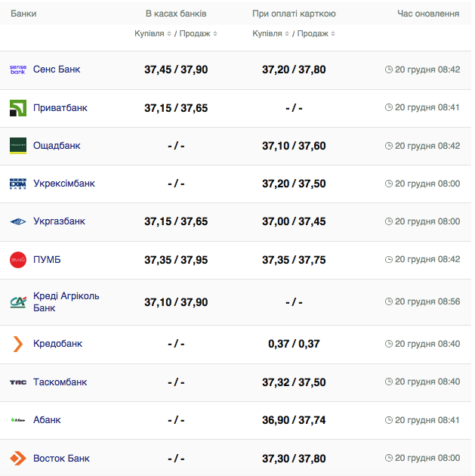Click the Укрексімбанк EXIM logo
This screenshot has width=475, height=476.
pos(17,184)
